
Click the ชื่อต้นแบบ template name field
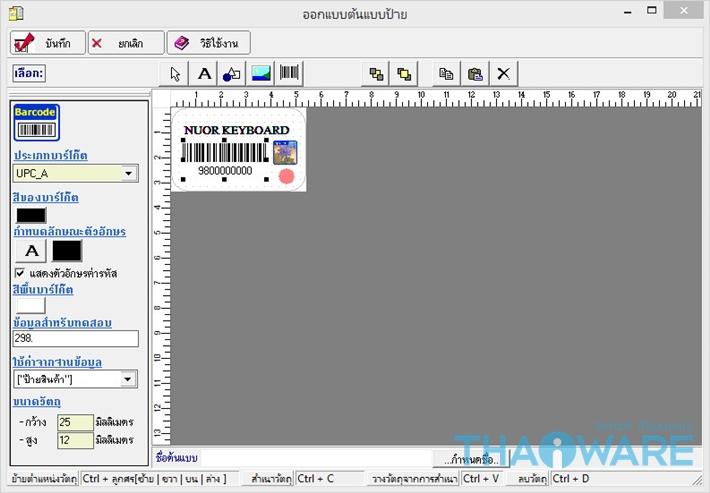pyautogui.click(x=317, y=458)
